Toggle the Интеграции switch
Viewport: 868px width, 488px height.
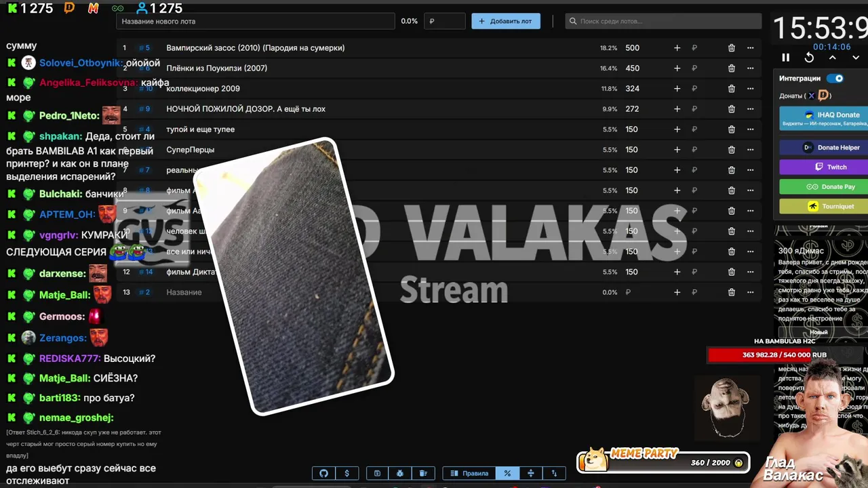pyautogui.click(x=835, y=79)
